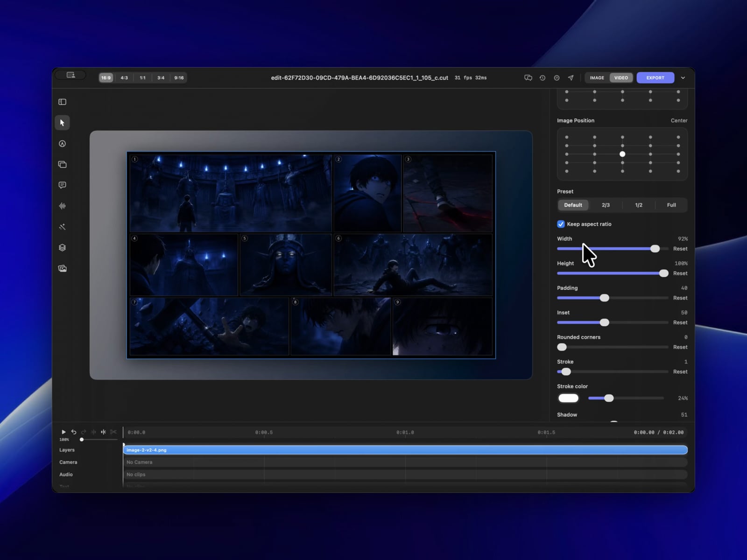Choose the 1/2 preset
Screen dimensions: 747x560
[639, 205]
